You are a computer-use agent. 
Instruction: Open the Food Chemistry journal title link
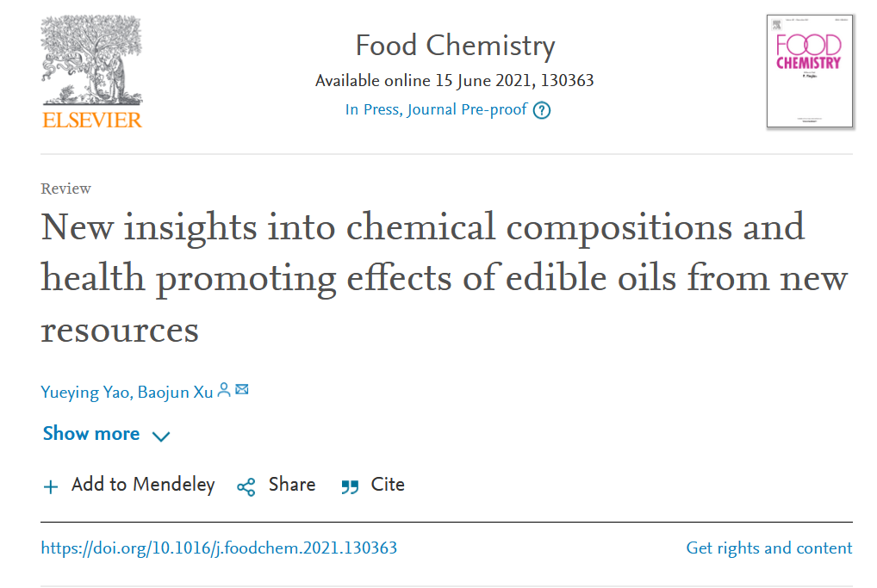tap(455, 45)
